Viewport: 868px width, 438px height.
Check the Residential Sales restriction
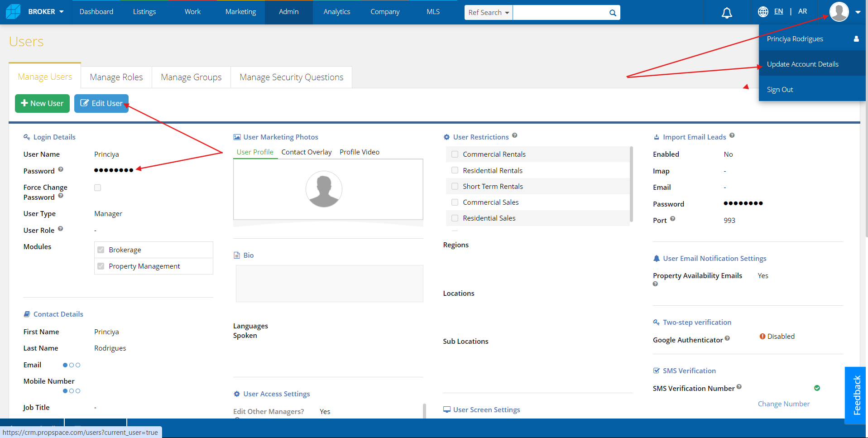(455, 218)
